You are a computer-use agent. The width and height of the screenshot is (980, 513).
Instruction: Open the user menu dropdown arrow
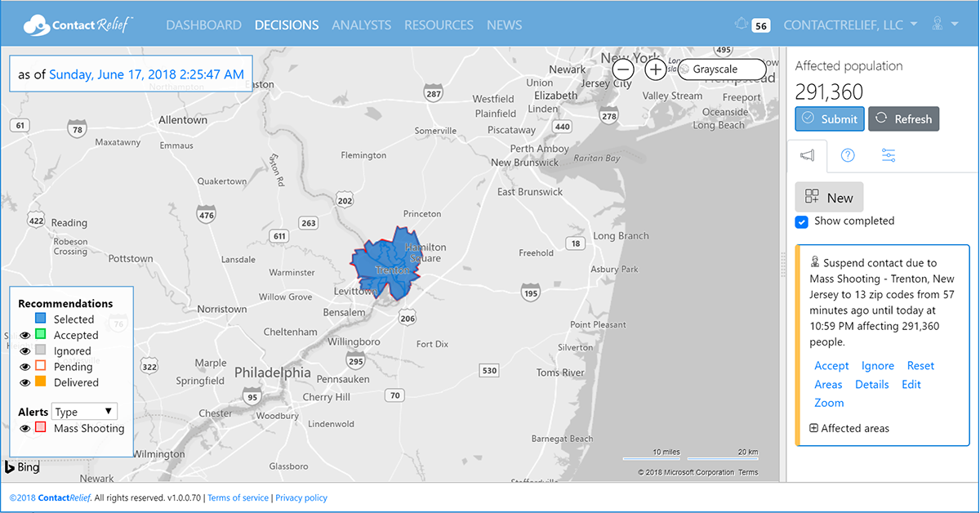955,25
